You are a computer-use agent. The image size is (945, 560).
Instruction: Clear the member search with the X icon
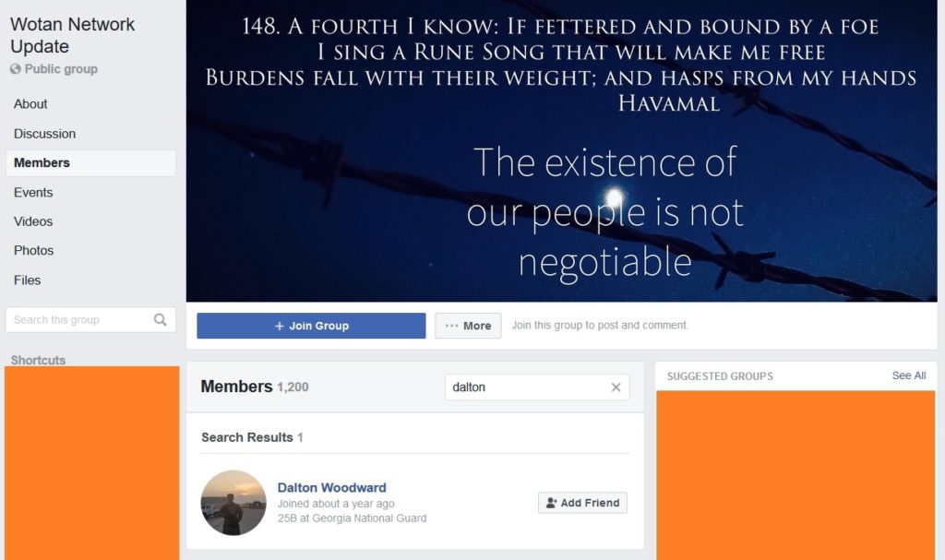click(616, 387)
